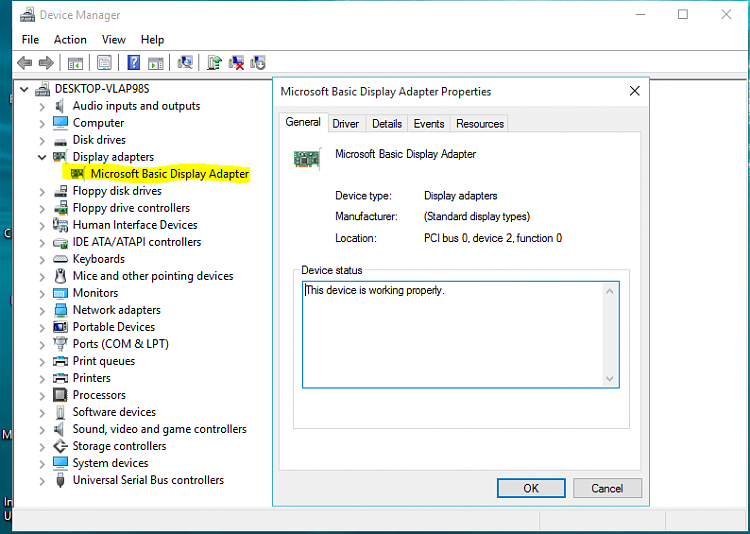Click the display adapter icon in Properties dialog
Screen dimensions: 750x534
307,158
